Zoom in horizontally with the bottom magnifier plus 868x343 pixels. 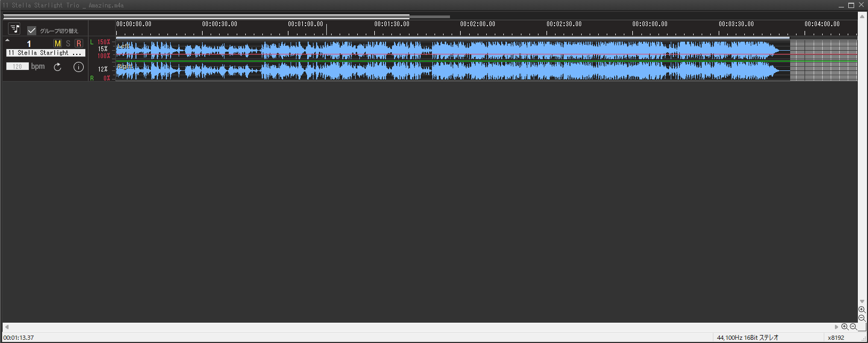click(x=845, y=327)
